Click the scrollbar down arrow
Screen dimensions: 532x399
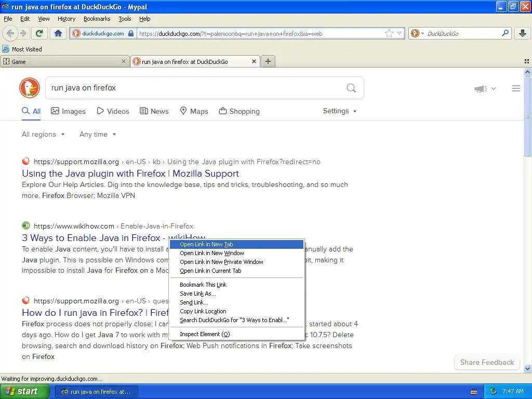(x=527, y=368)
